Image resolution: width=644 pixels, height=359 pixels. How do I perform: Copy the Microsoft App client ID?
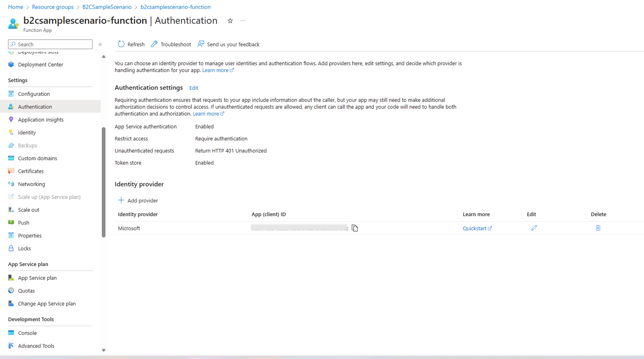(x=355, y=228)
